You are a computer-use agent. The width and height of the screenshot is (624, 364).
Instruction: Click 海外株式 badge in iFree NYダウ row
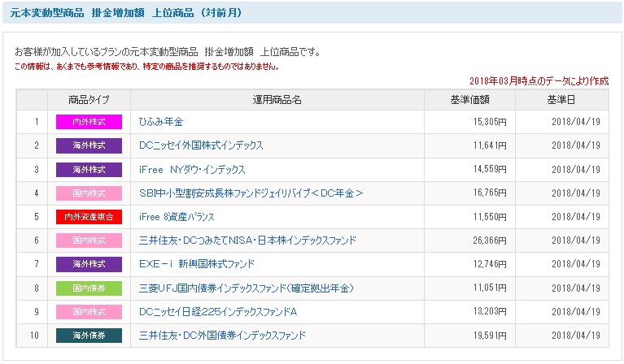click(x=89, y=170)
